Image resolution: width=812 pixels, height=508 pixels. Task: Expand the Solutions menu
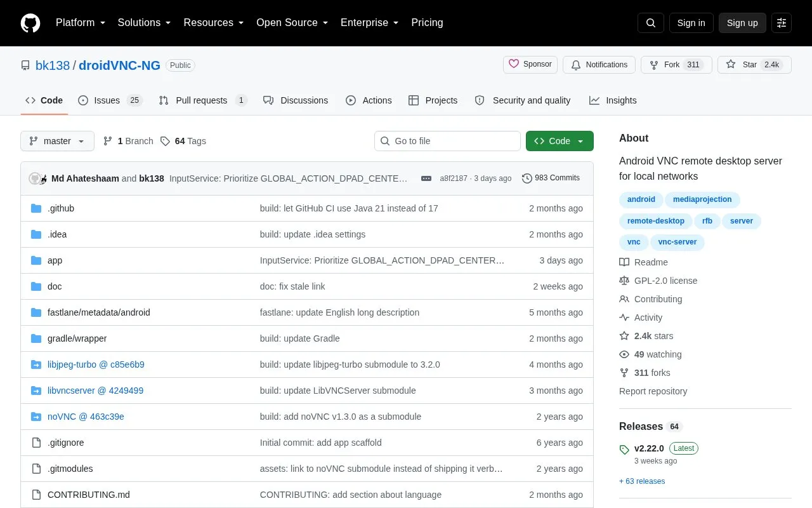pyautogui.click(x=145, y=23)
